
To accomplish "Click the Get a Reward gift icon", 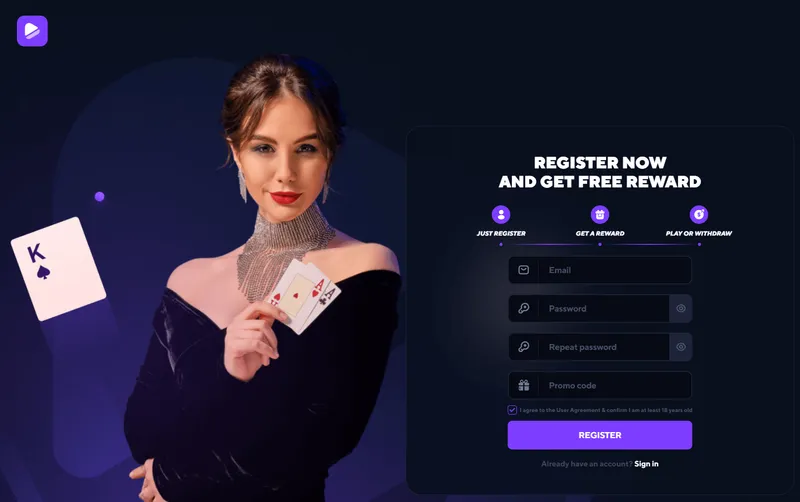I will click(x=600, y=214).
